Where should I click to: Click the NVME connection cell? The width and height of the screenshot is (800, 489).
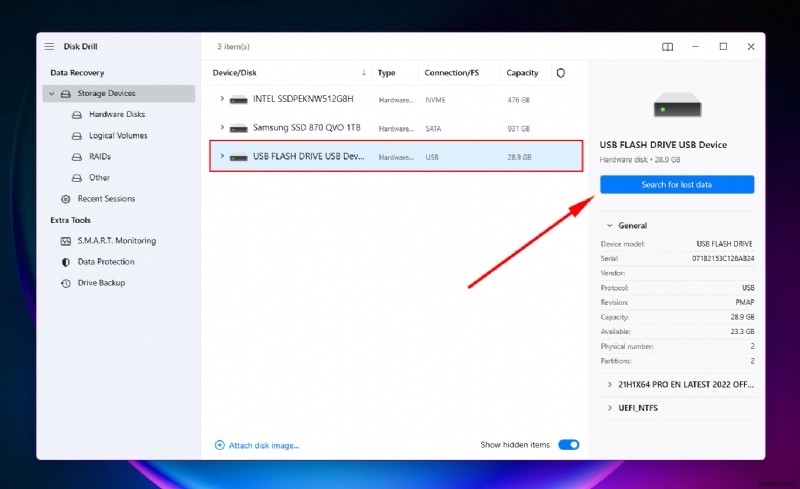(435, 100)
